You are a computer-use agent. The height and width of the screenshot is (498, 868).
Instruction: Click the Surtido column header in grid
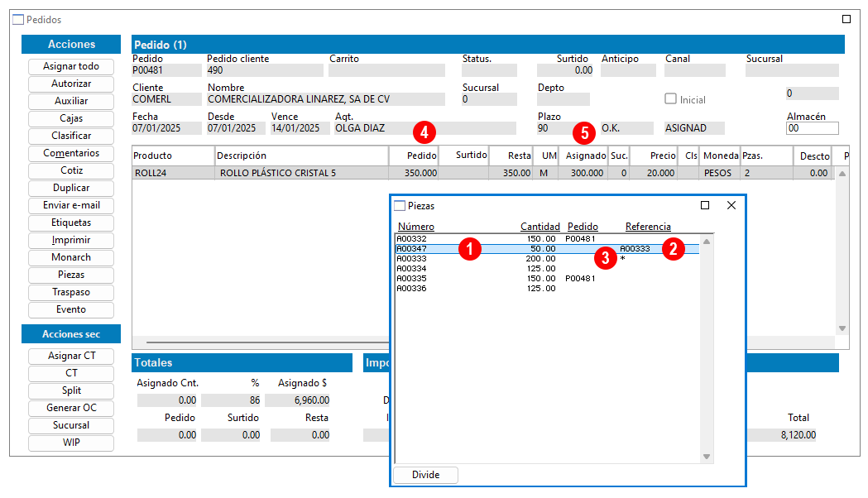tap(463, 156)
